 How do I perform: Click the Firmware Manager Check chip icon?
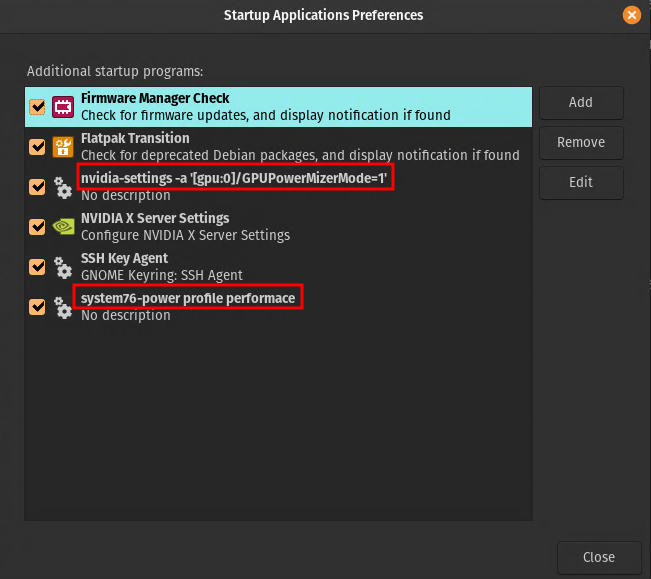tap(63, 107)
